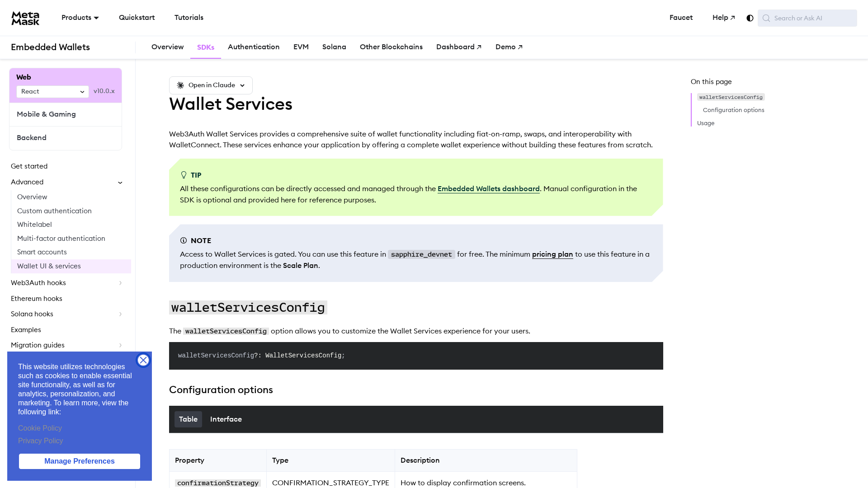Click the CONFIRMATION_STRATEGY_TYPE type cell
The width and height of the screenshot is (868, 488).
pyautogui.click(x=330, y=483)
